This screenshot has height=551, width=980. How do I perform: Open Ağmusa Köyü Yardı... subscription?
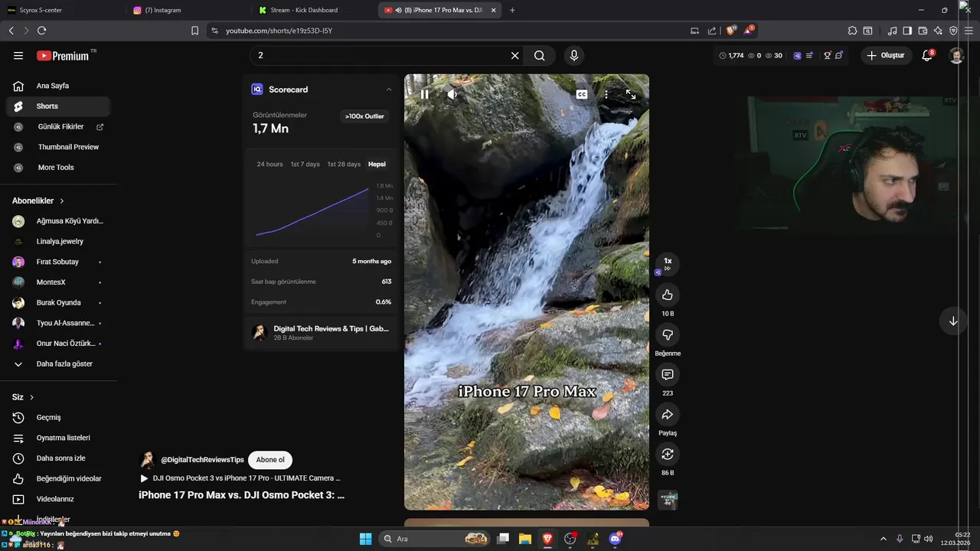tap(58, 221)
